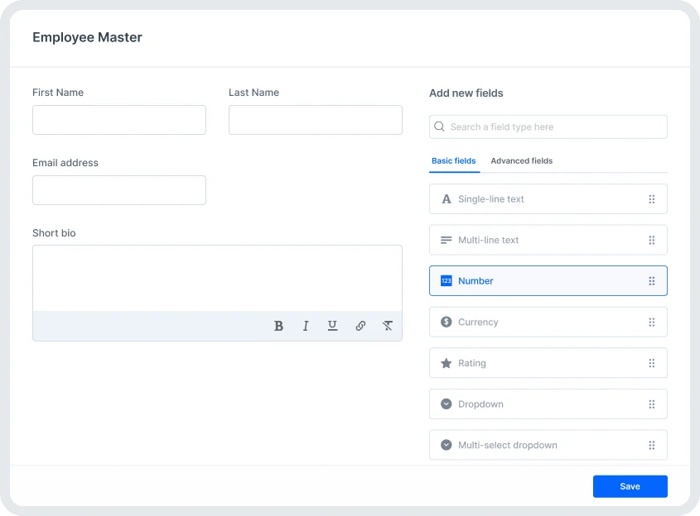700x516 pixels.
Task: Choose the Number field type
Action: click(548, 281)
